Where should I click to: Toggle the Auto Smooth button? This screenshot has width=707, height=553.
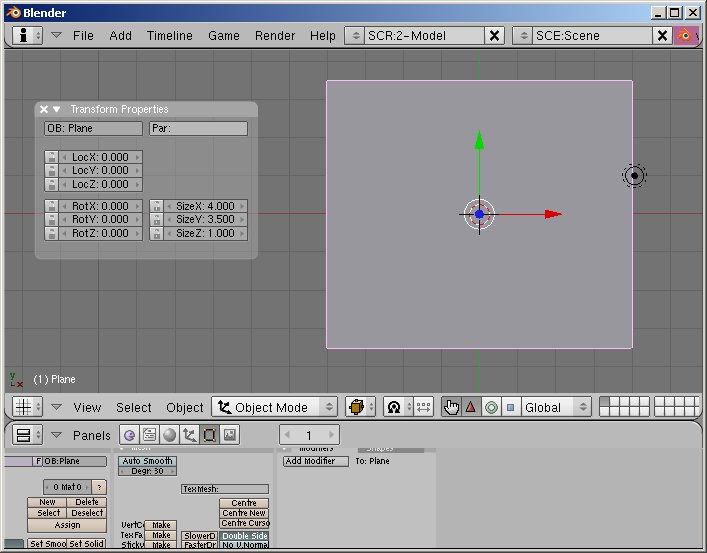click(147, 461)
